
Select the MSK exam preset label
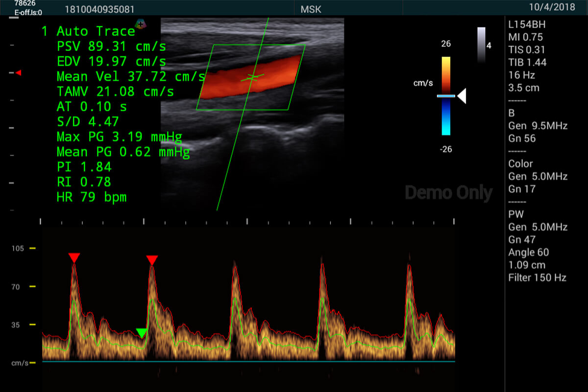point(312,9)
